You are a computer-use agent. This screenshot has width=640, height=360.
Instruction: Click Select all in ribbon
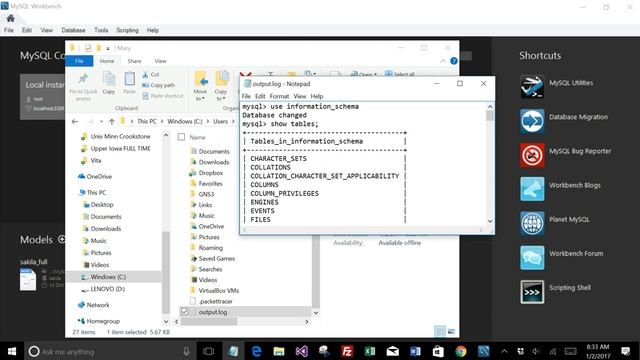(400, 74)
